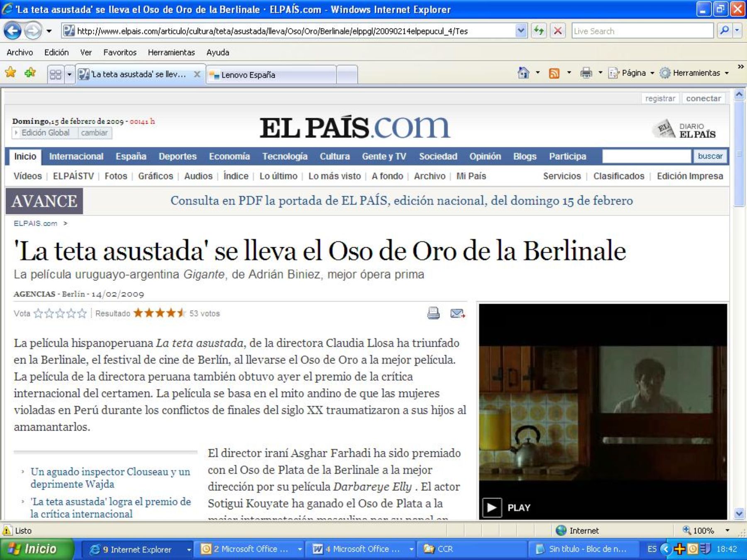The height and width of the screenshot is (560, 747).
Task: Click the Refresh page icon
Action: pos(539,31)
